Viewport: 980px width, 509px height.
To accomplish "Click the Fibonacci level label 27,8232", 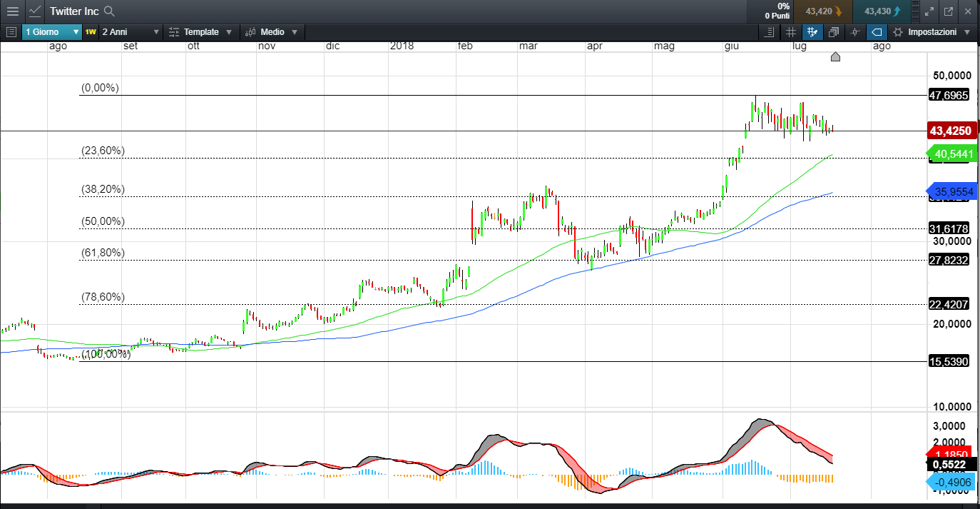I will point(949,261).
